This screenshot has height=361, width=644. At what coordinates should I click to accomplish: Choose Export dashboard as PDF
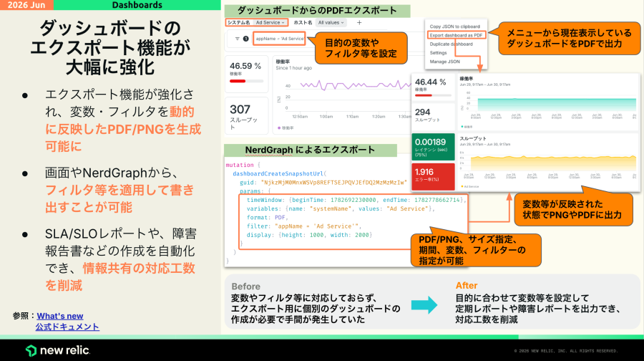coord(456,35)
